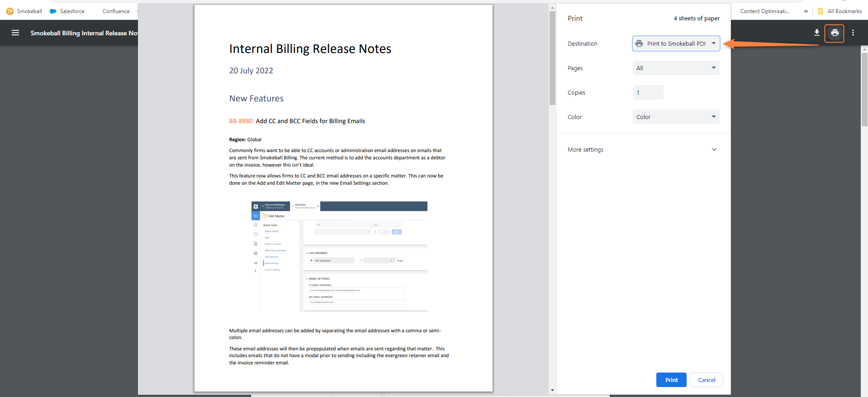868x397 pixels.
Task: Open the Smokeball bookmark
Action: pos(24,11)
